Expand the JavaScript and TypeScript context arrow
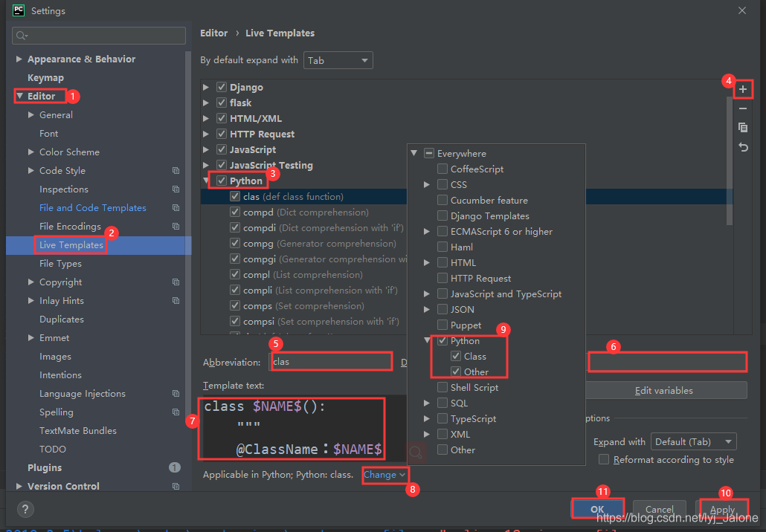 pos(426,293)
